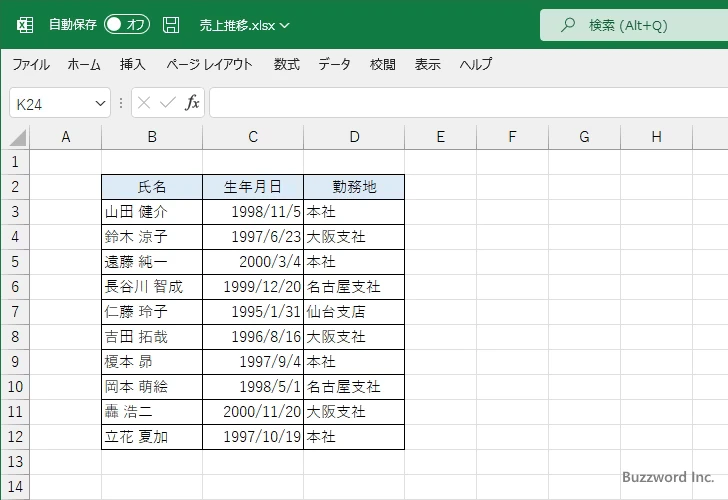
Task: Click the Enter checkmark icon in formula bar
Action: (168, 103)
